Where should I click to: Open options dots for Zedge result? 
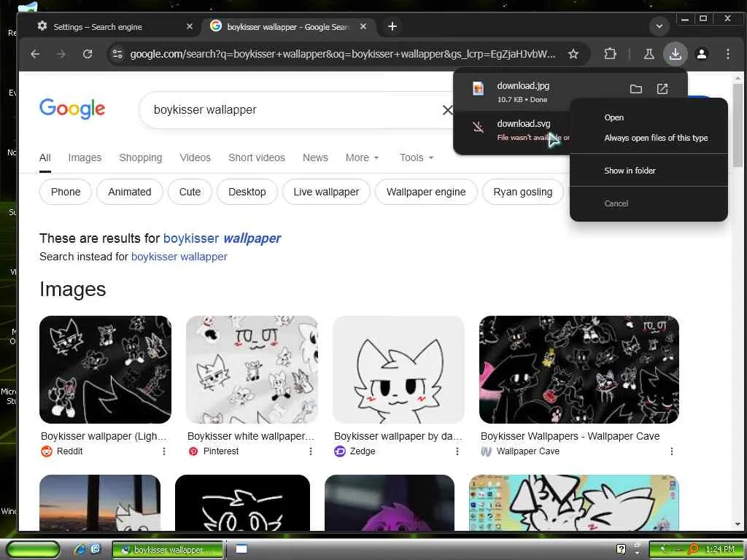(457, 451)
